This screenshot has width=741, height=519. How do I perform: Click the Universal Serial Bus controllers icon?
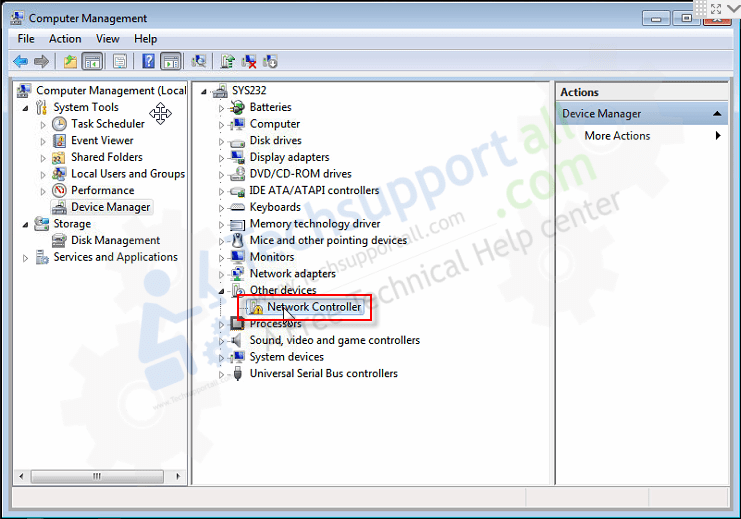(238, 373)
